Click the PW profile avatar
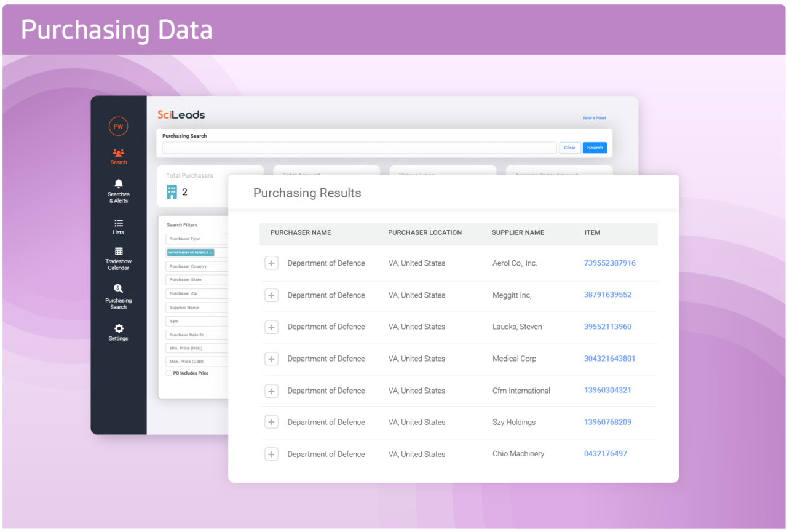The height and width of the screenshot is (532, 787). pos(118,126)
